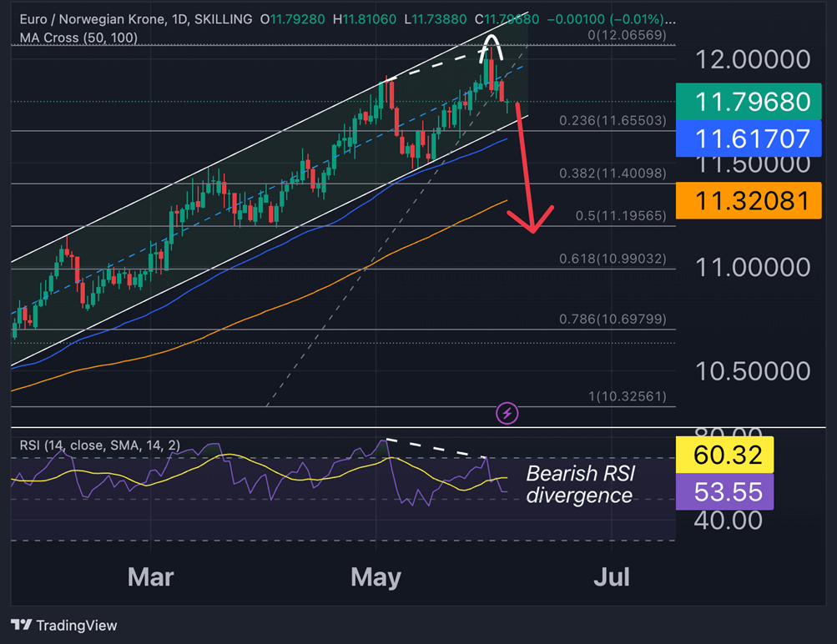The height and width of the screenshot is (644, 837).
Task: Select the 0.382(11.40098) Fibonacci level label
Action: pyautogui.click(x=613, y=174)
